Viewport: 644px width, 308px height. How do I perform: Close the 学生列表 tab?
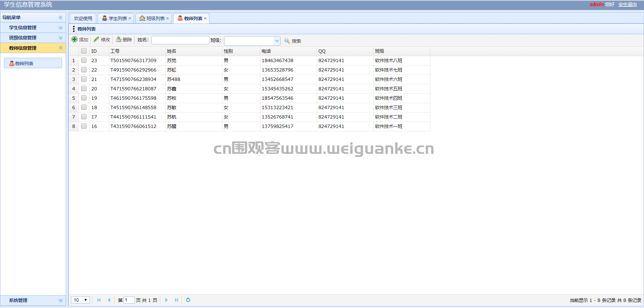pyautogui.click(x=130, y=18)
